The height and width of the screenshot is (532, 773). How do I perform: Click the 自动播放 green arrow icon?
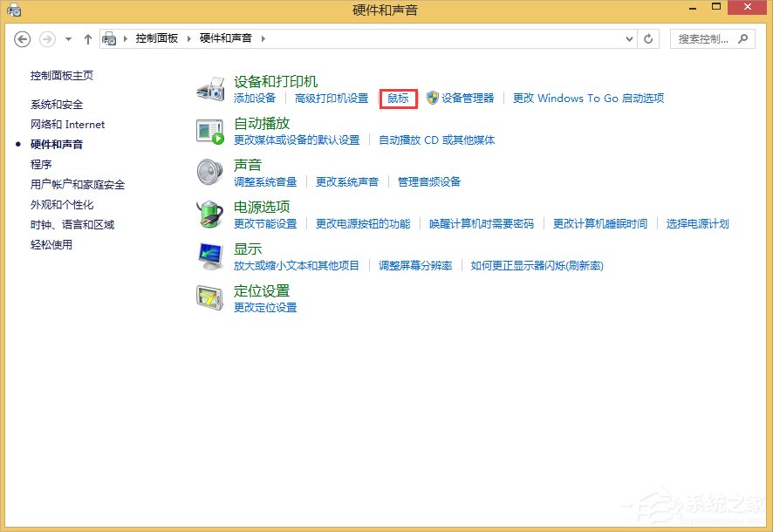click(209, 129)
